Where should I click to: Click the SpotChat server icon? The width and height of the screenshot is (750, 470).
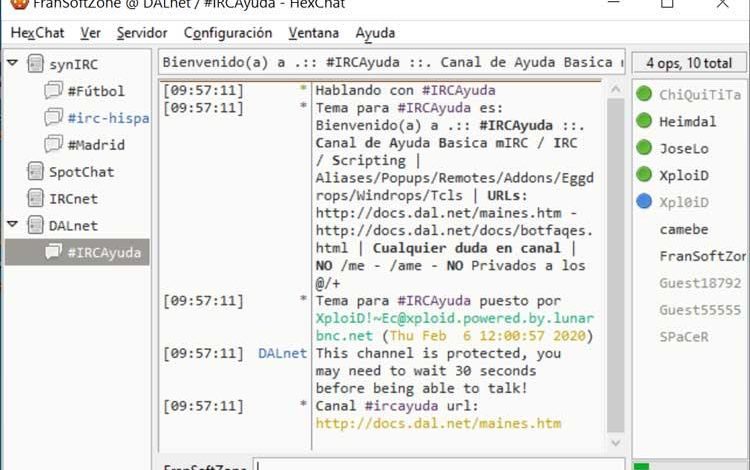click(35, 171)
